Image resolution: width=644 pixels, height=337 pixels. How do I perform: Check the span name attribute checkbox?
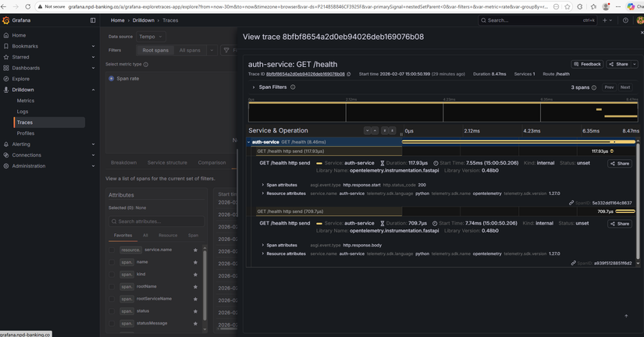point(112,262)
